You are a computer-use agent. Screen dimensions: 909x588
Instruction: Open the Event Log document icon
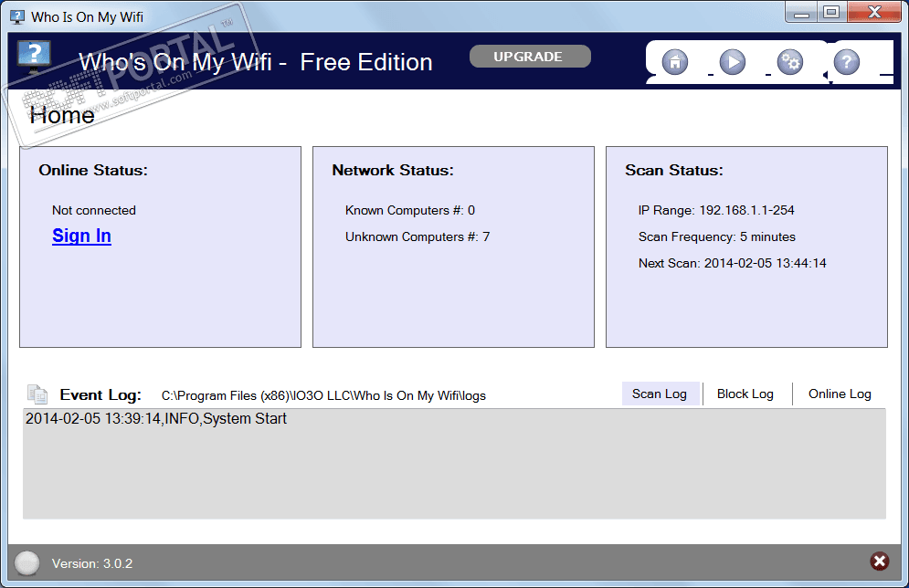[x=37, y=394]
